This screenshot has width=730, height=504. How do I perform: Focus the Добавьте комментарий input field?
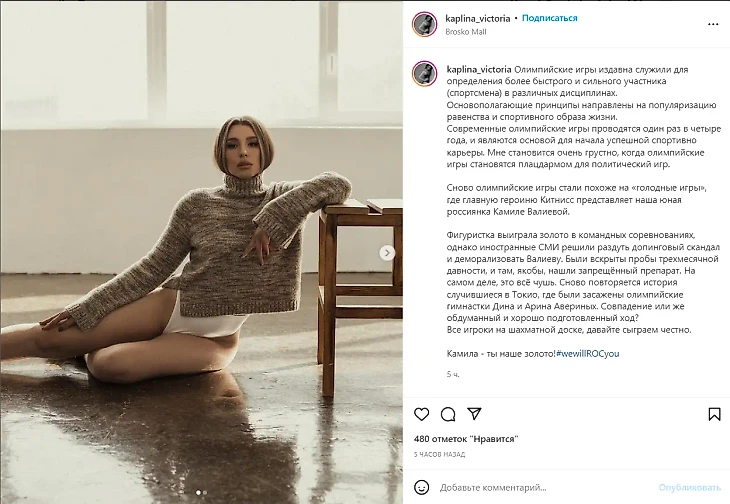pyautogui.click(x=545, y=488)
